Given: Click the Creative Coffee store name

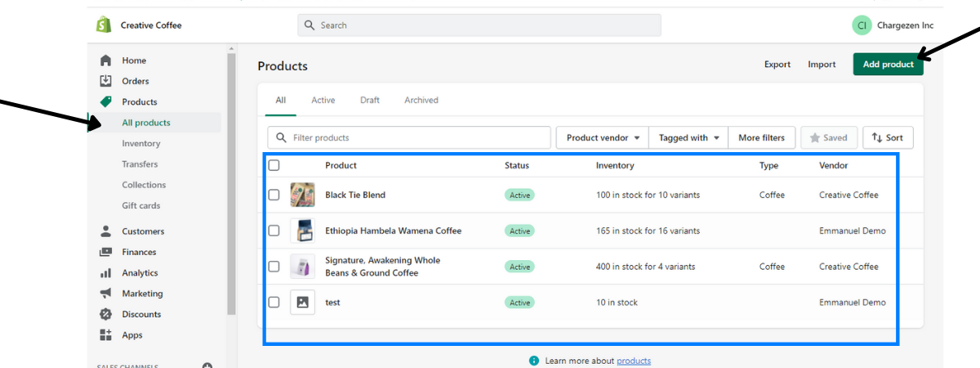Looking at the screenshot, I should pyautogui.click(x=151, y=25).
